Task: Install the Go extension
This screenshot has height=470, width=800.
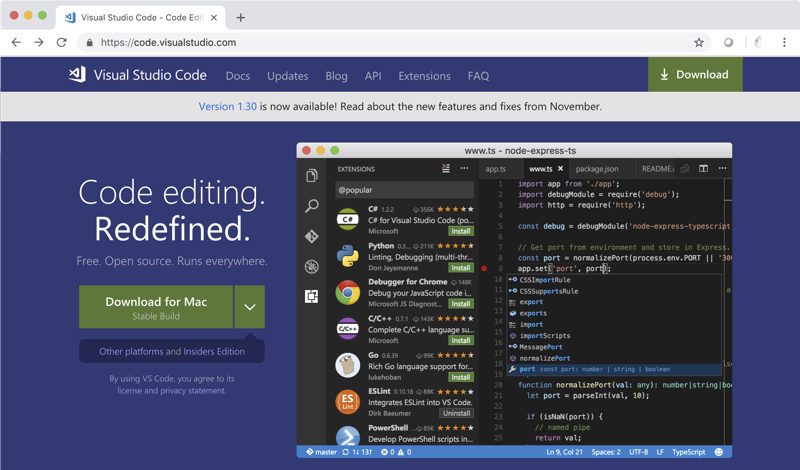Action: (461, 377)
